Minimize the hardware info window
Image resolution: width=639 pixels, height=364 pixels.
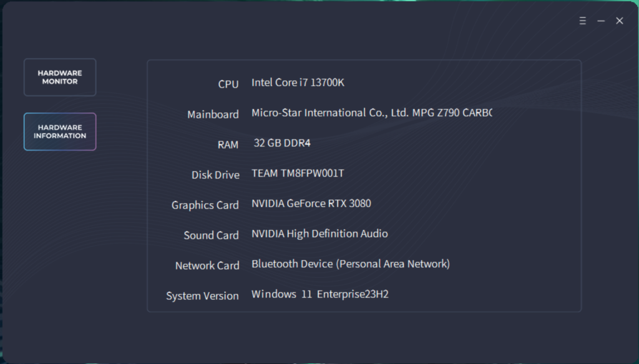coord(601,21)
